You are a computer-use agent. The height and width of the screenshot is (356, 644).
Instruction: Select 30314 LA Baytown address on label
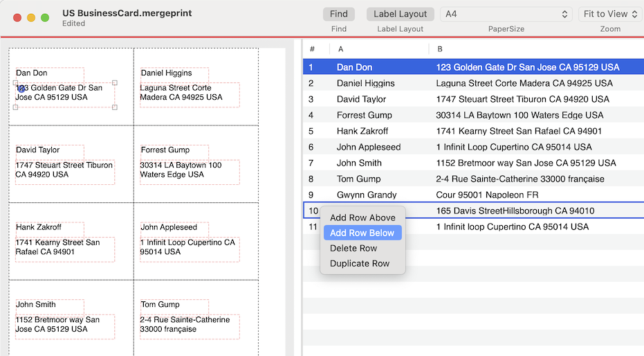click(x=190, y=172)
